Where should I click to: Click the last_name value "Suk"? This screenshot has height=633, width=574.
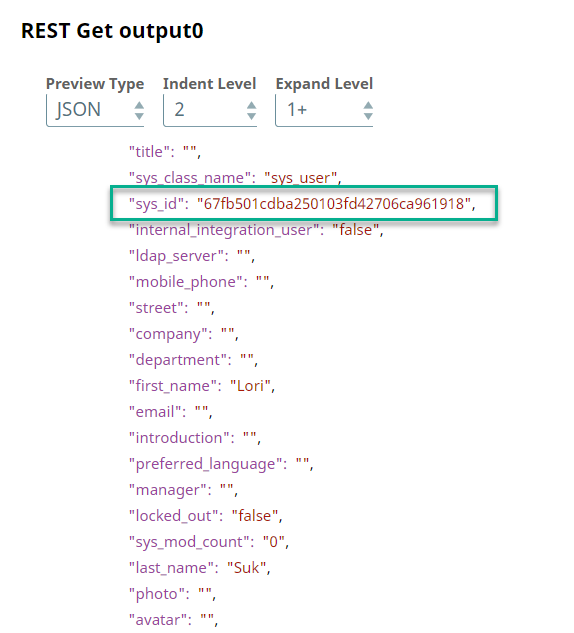click(x=246, y=568)
